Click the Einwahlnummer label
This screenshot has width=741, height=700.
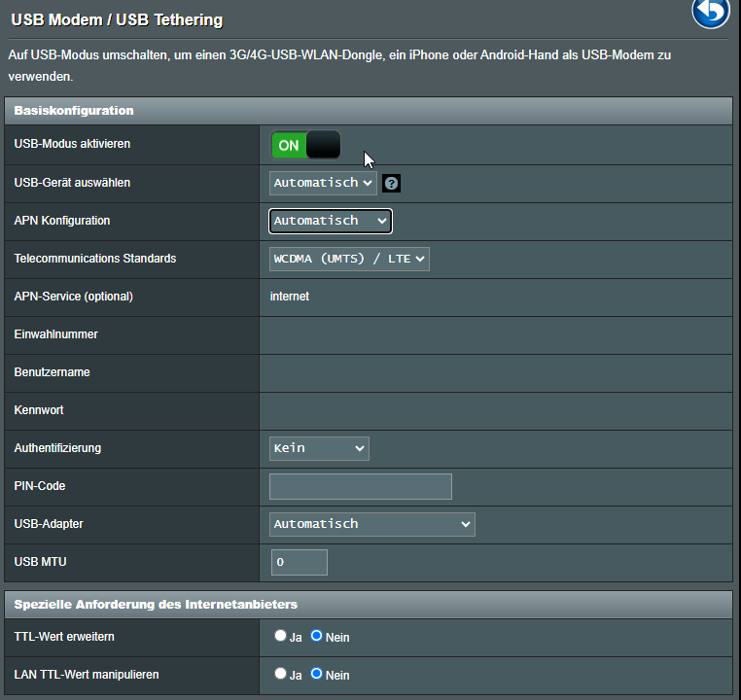(x=55, y=334)
